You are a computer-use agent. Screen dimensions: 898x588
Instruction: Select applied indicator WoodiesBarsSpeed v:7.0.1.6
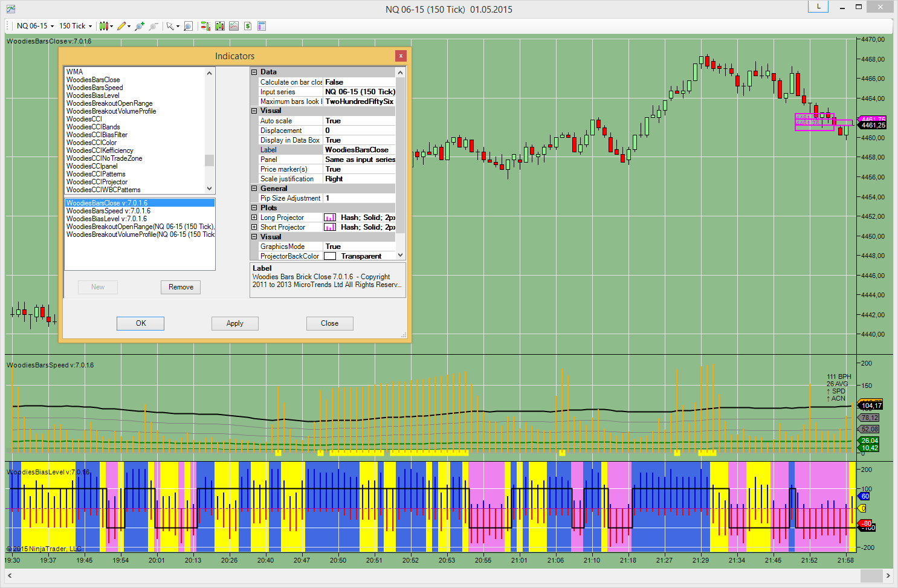pyautogui.click(x=108, y=211)
